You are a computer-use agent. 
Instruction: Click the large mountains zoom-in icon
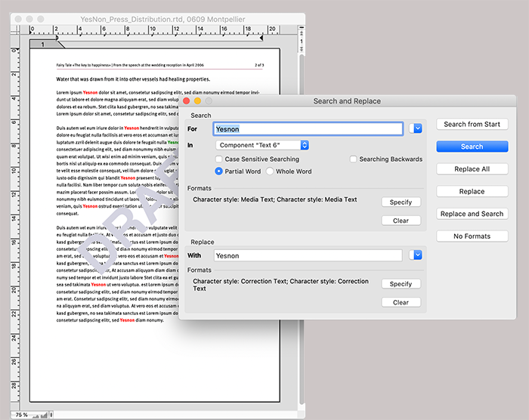click(45, 415)
